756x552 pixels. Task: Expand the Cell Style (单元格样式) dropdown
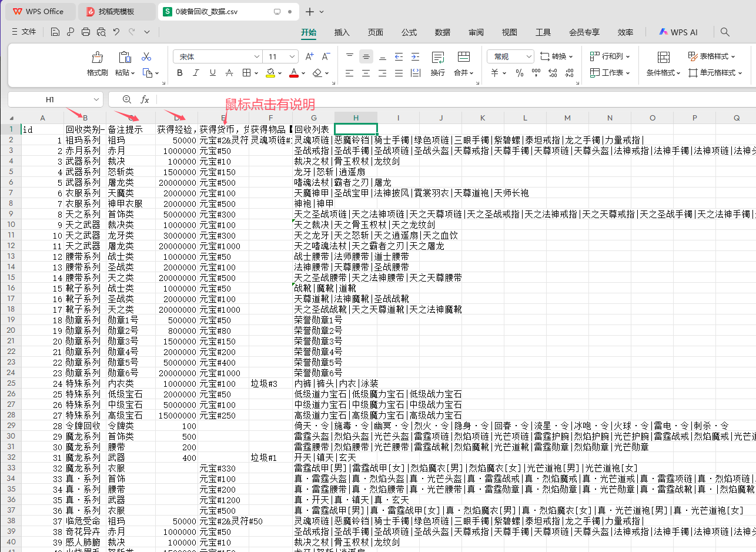point(715,73)
